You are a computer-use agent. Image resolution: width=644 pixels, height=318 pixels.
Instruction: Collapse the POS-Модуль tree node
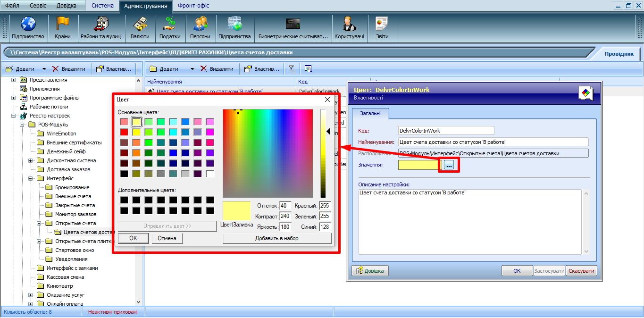pyautogui.click(x=22, y=125)
